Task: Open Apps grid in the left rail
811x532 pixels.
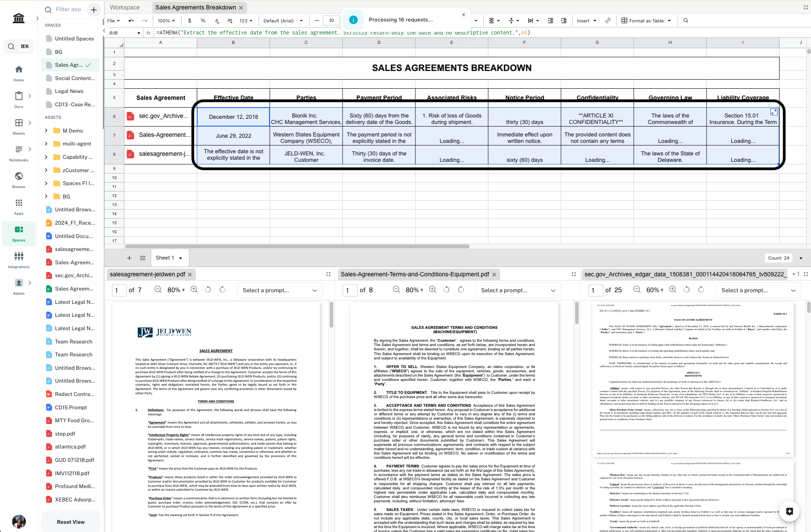Action: click(19, 206)
